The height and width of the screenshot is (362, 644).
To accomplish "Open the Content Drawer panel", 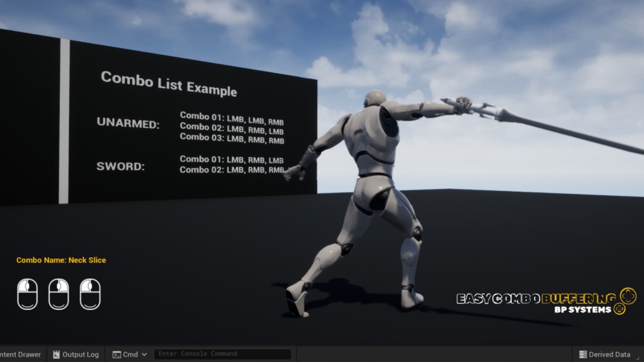I will (20, 354).
